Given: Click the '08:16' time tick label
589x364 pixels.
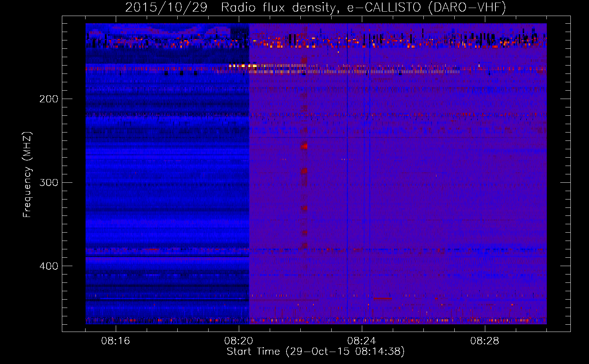Looking at the screenshot, I should (116, 341).
